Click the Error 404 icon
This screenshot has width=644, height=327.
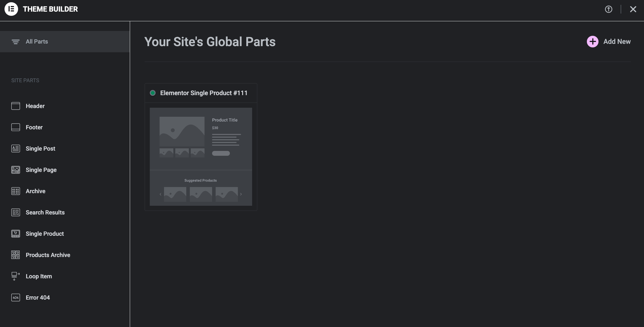tap(15, 297)
